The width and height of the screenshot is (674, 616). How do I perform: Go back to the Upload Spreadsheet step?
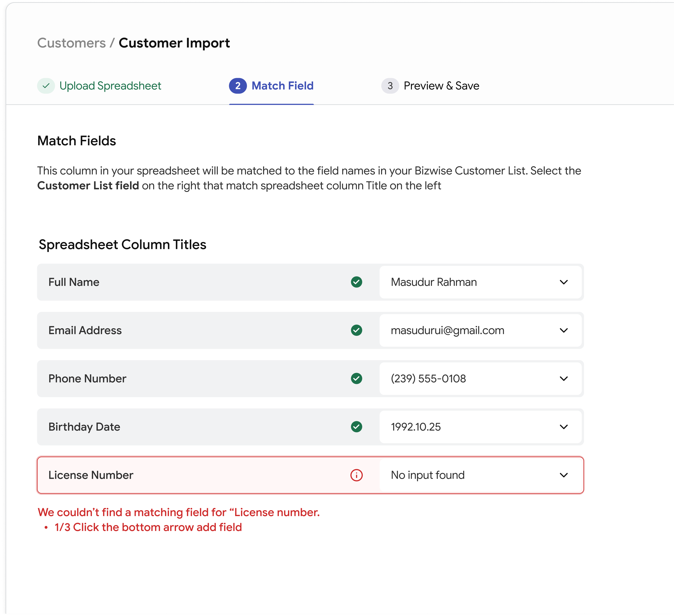click(x=110, y=86)
